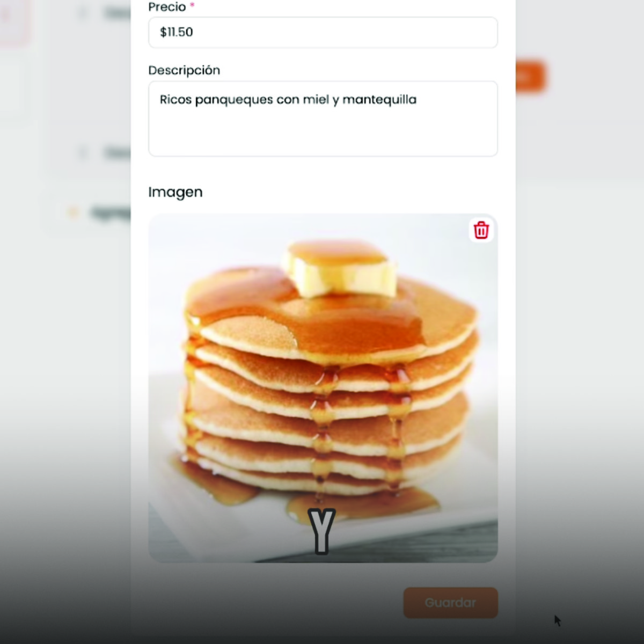Viewport: 644px width, 644px height.
Task: Click the blurred orange button behind dialog
Action: point(530,77)
